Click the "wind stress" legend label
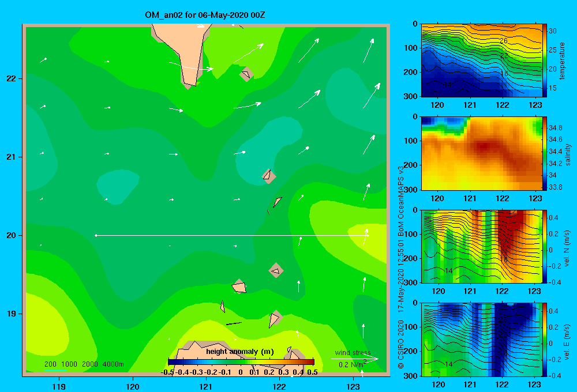 tap(353, 352)
